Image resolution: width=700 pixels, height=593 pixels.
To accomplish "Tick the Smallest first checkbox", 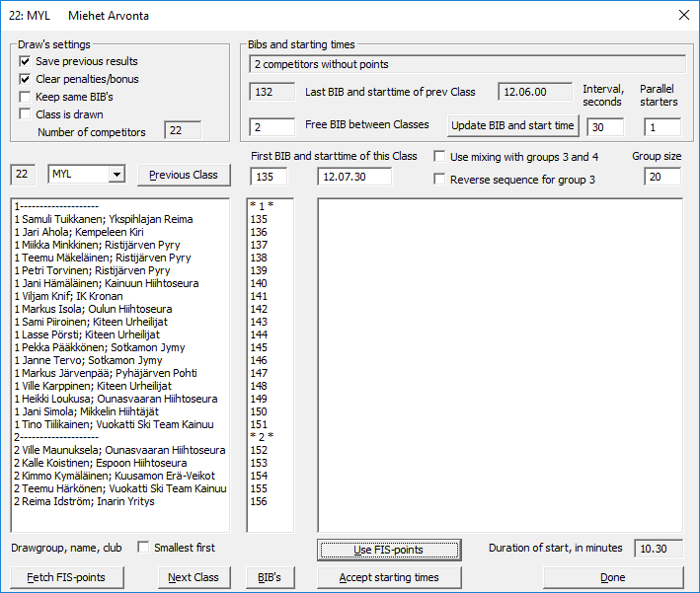I will [144, 548].
